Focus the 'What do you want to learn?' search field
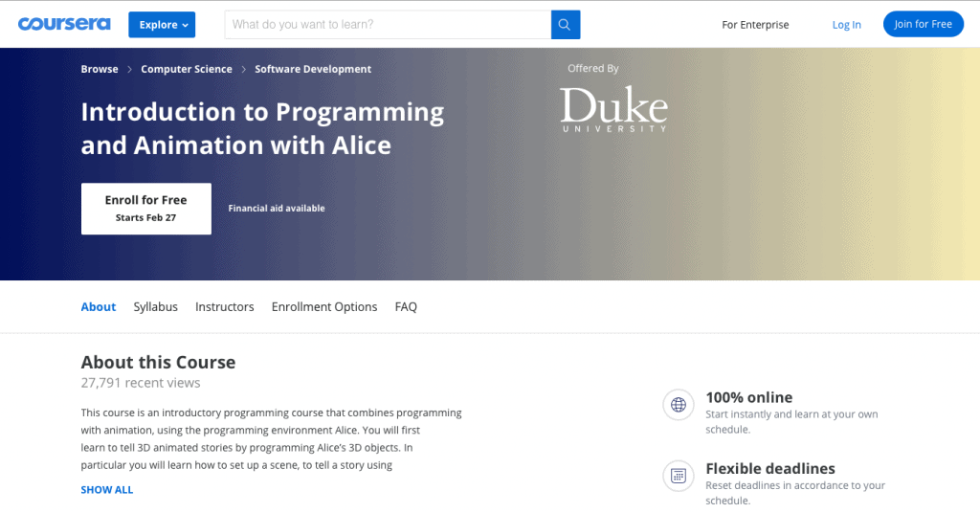Viewport: 980px width, 513px height. (388, 24)
